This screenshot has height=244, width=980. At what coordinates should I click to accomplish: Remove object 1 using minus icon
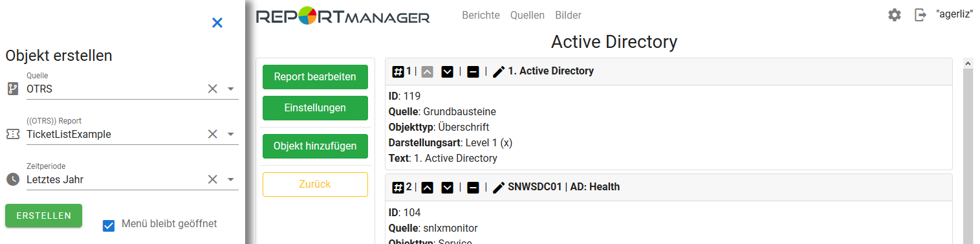pos(473,71)
